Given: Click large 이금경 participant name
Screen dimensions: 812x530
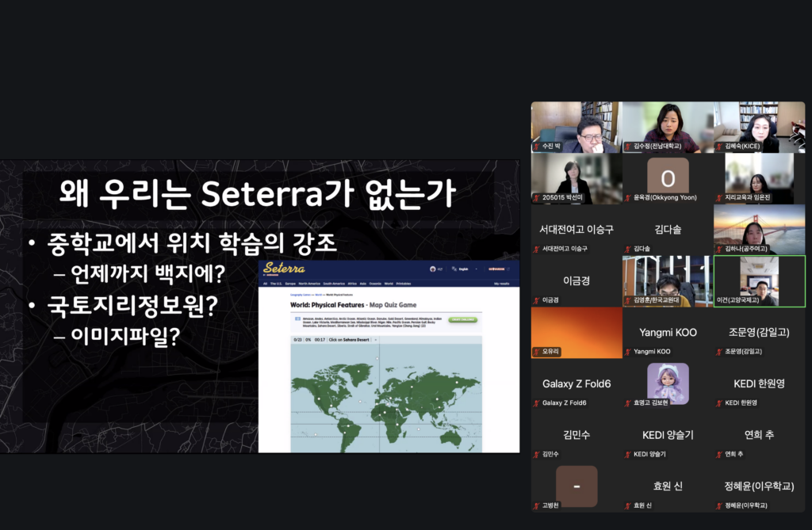Looking at the screenshot, I should coord(576,280).
